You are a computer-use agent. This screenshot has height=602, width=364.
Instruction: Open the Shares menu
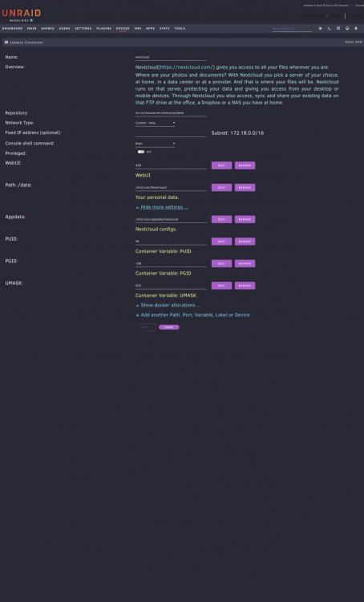point(47,28)
